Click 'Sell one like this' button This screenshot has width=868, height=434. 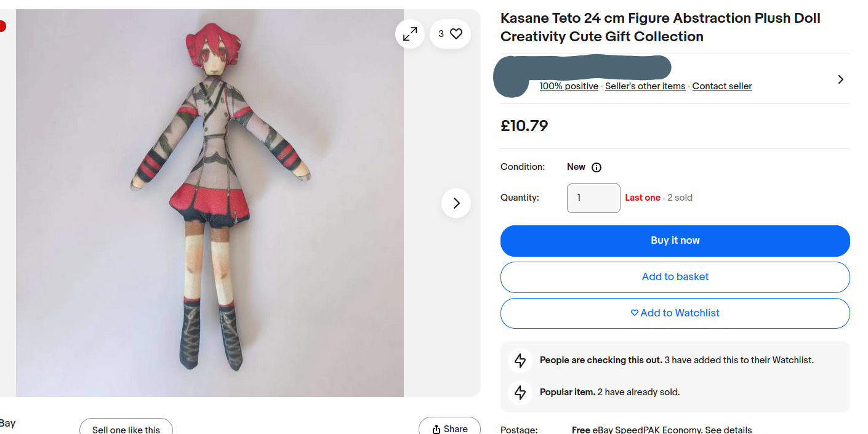126,429
